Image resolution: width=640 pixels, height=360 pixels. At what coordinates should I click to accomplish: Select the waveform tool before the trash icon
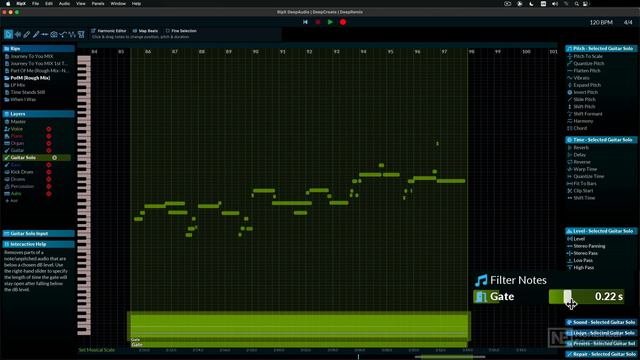[72, 35]
